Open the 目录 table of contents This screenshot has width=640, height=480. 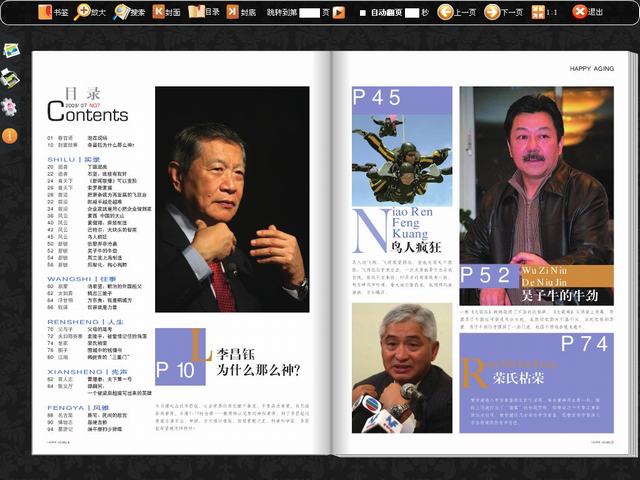tap(204, 12)
